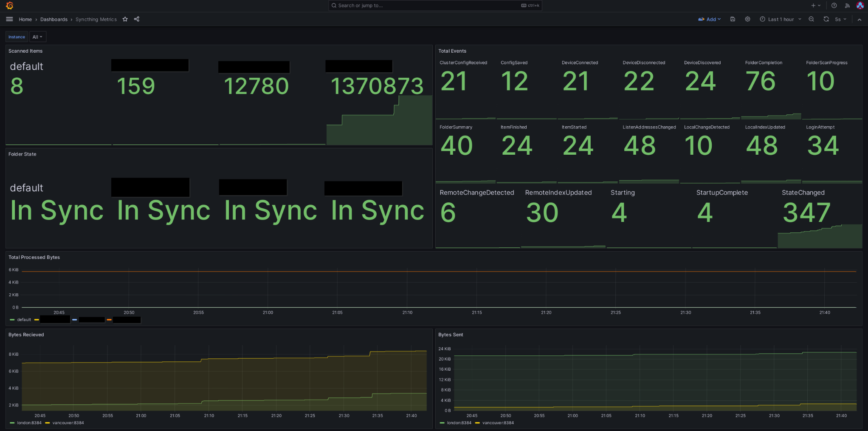Open the news feed icon

click(847, 6)
